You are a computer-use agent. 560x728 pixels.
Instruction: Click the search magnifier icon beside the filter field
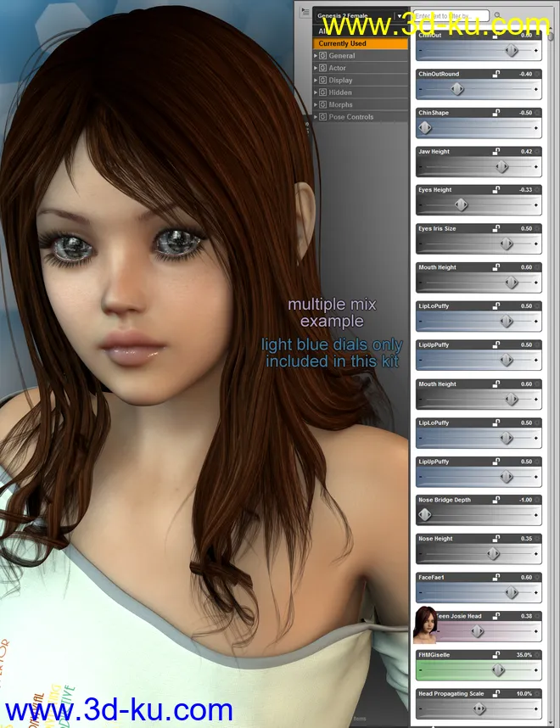pyautogui.click(x=497, y=16)
